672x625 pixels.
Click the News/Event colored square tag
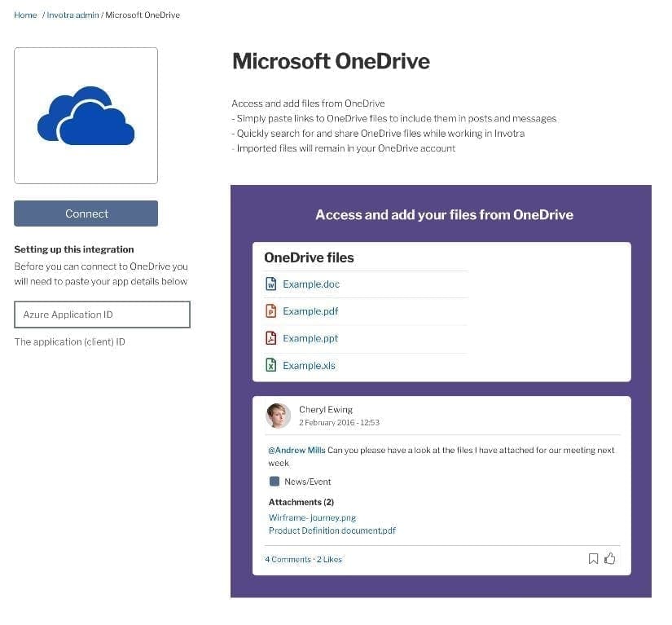click(275, 482)
